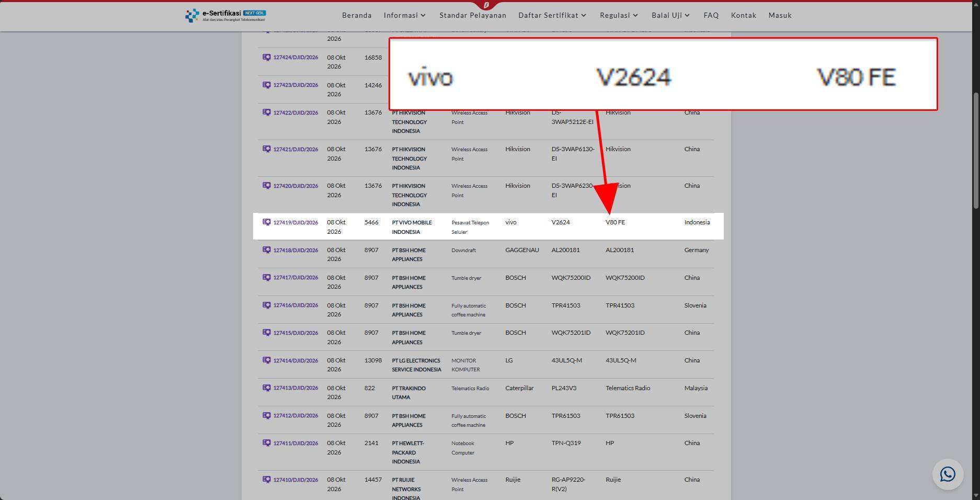The height and width of the screenshot is (500, 980).
Task: Select the 'Germany' country cell
Action: (x=697, y=250)
